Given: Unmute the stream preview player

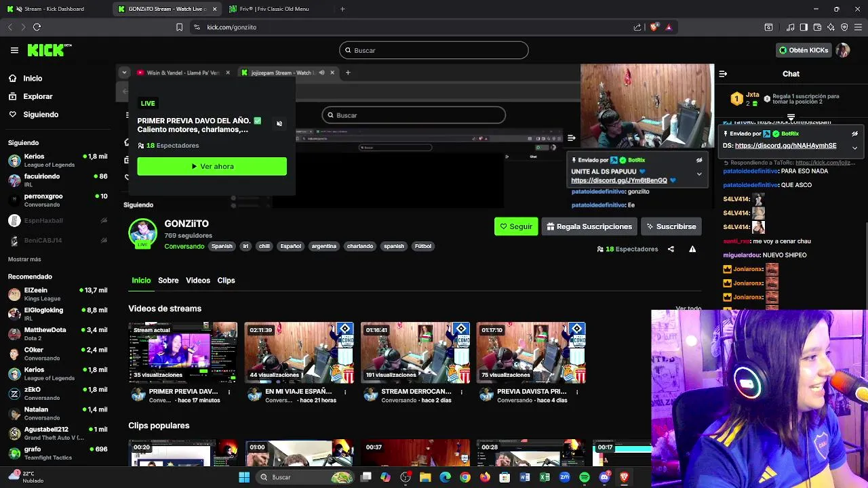Looking at the screenshot, I should tap(279, 123).
